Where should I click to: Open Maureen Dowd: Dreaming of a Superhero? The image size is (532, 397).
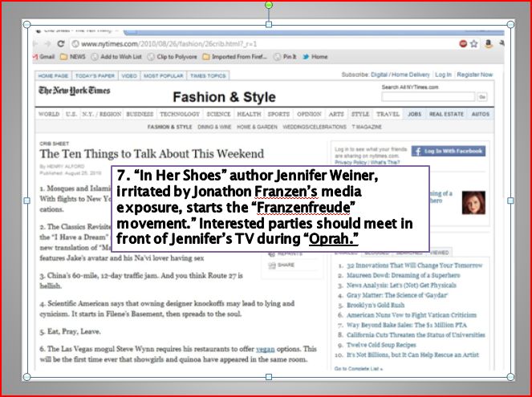tap(403, 275)
